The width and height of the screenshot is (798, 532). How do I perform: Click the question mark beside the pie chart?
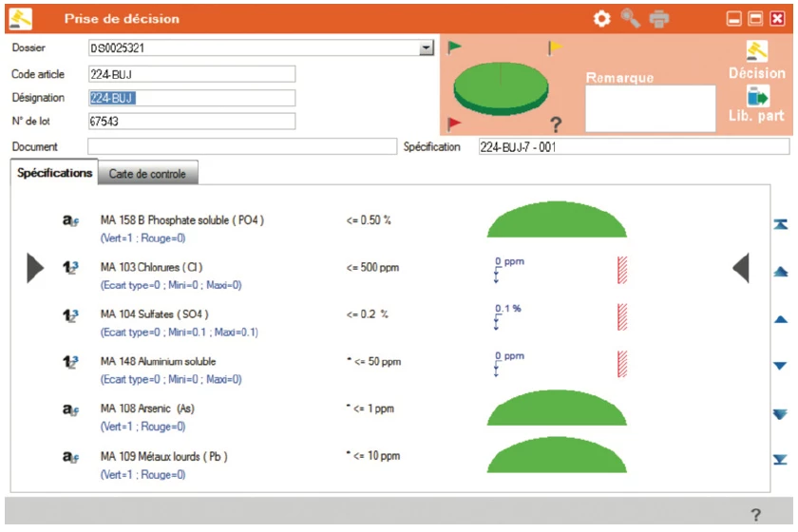click(557, 123)
